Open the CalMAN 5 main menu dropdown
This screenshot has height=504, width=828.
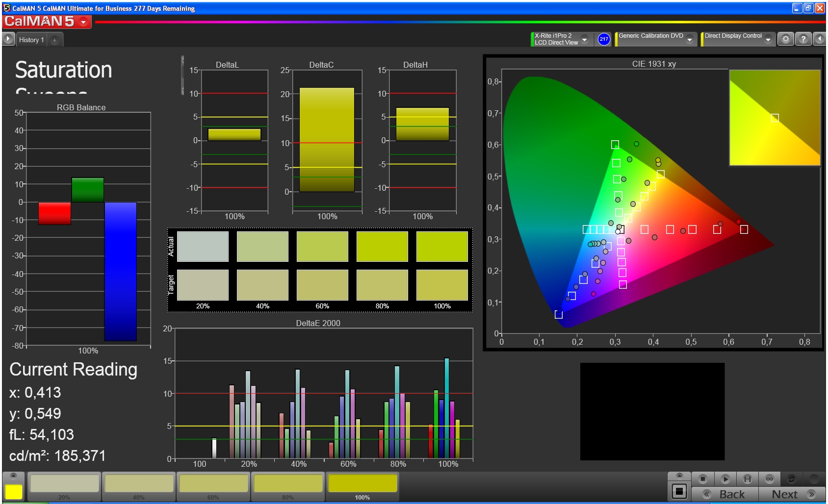(83, 22)
